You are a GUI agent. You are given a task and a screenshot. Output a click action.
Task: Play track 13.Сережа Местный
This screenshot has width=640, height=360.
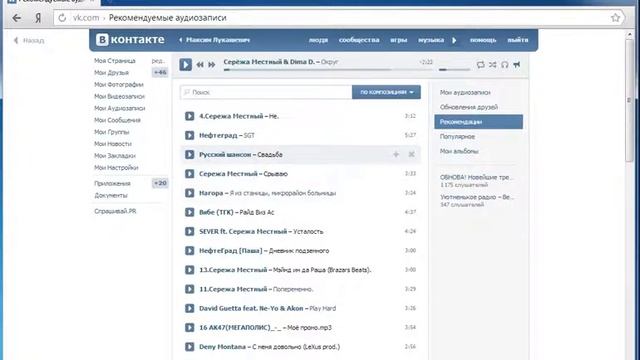coord(189,269)
